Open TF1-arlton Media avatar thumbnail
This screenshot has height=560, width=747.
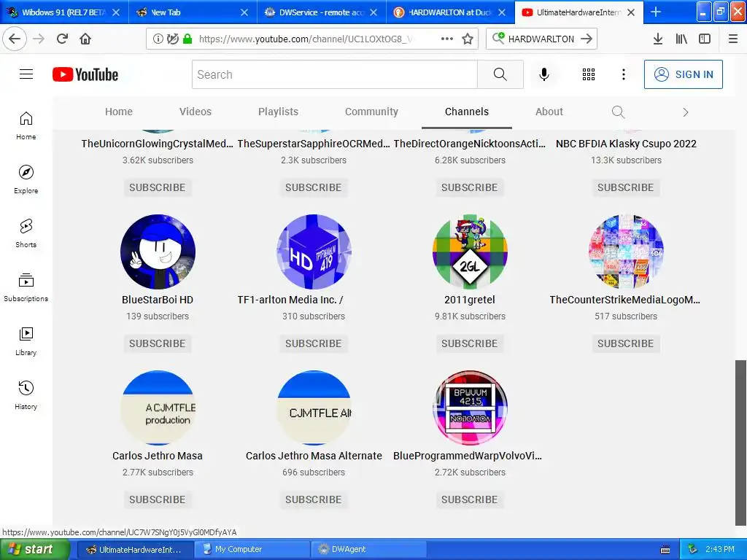314,252
